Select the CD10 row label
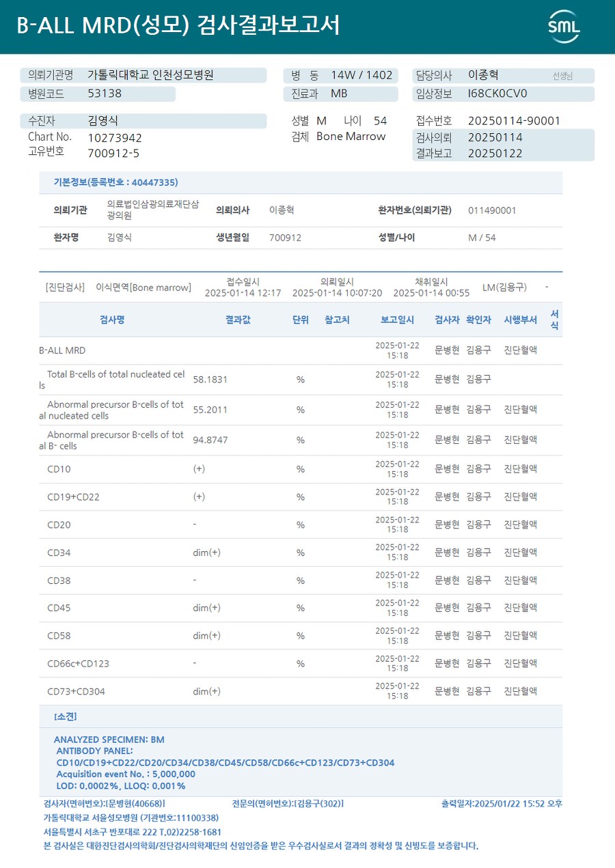615x868 pixels. click(x=59, y=469)
